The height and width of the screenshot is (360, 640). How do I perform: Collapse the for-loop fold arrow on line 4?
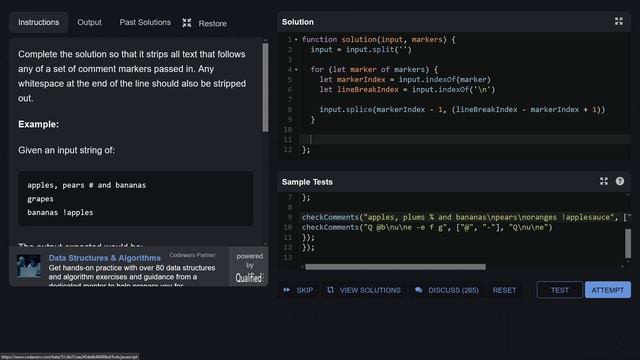pyautogui.click(x=296, y=69)
